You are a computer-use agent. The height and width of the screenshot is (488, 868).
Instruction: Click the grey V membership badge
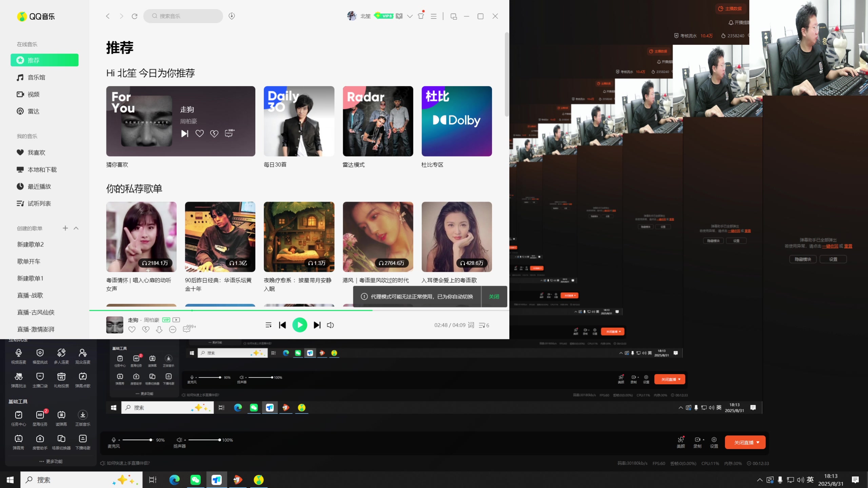(399, 16)
